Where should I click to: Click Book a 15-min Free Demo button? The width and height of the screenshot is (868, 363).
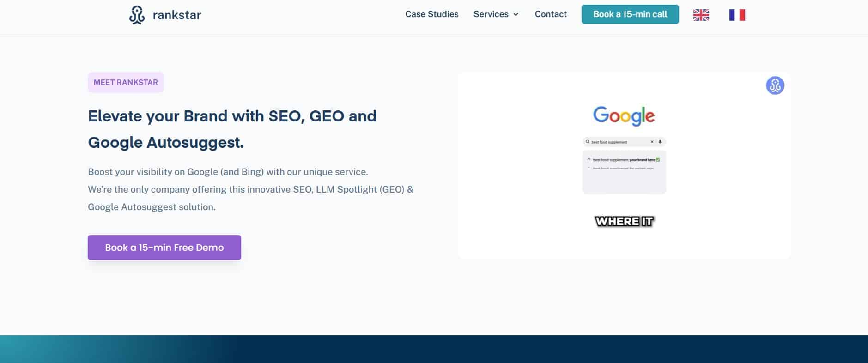point(164,248)
